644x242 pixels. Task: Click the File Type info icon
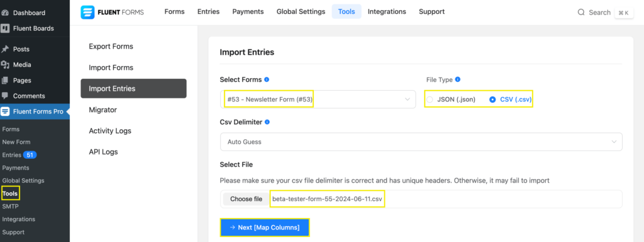click(x=458, y=79)
